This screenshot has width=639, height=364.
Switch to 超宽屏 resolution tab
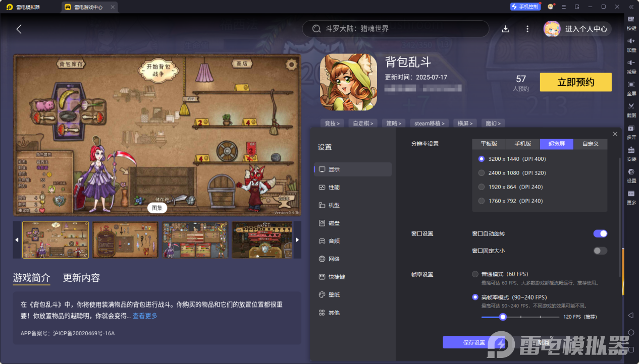pyautogui.click(x=557, y=144)
